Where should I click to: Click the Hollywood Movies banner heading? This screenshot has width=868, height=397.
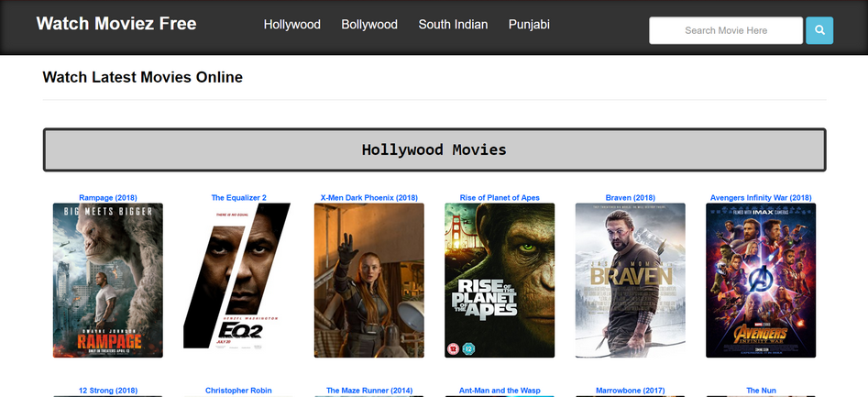click(x=434, y=149)
